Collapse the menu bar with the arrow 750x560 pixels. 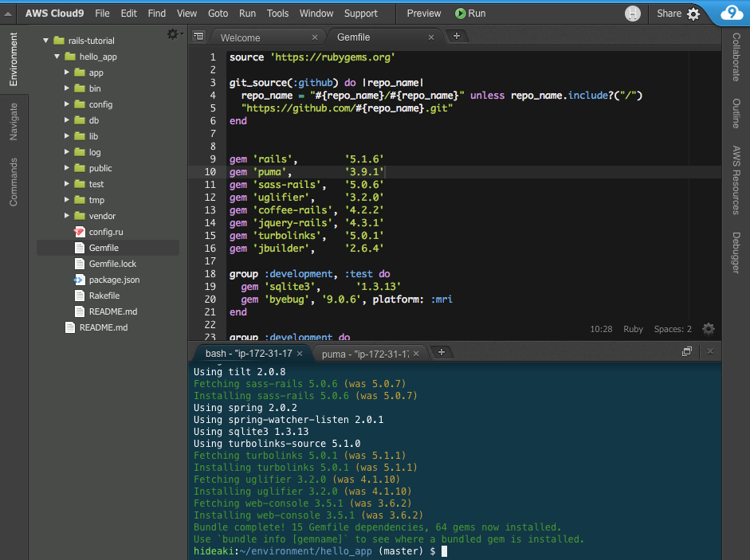pos(8,14)
